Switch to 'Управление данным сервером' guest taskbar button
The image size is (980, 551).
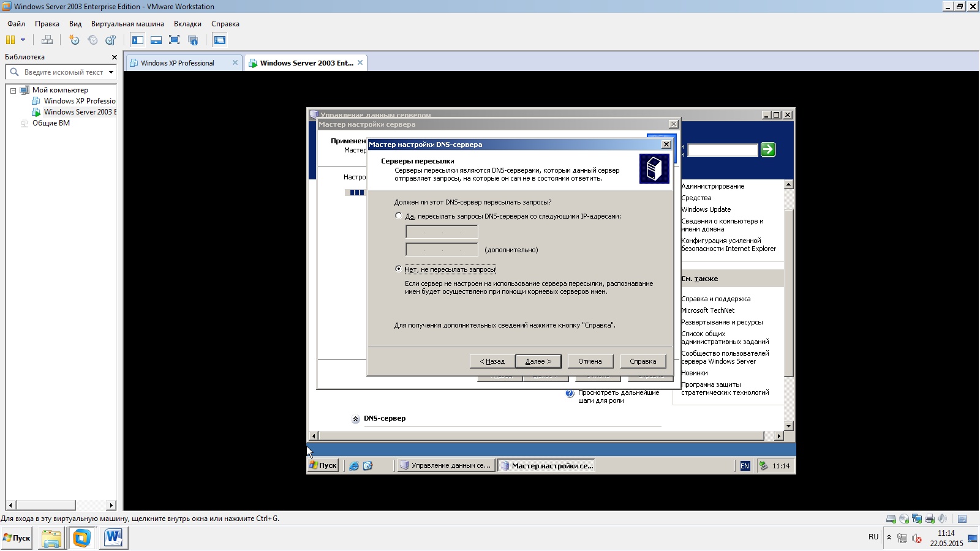(446, 466)
